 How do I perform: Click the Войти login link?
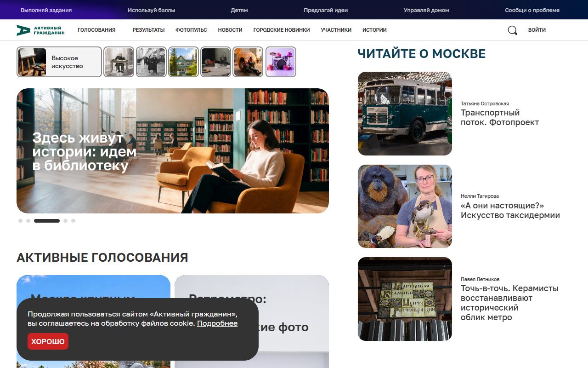537,30
